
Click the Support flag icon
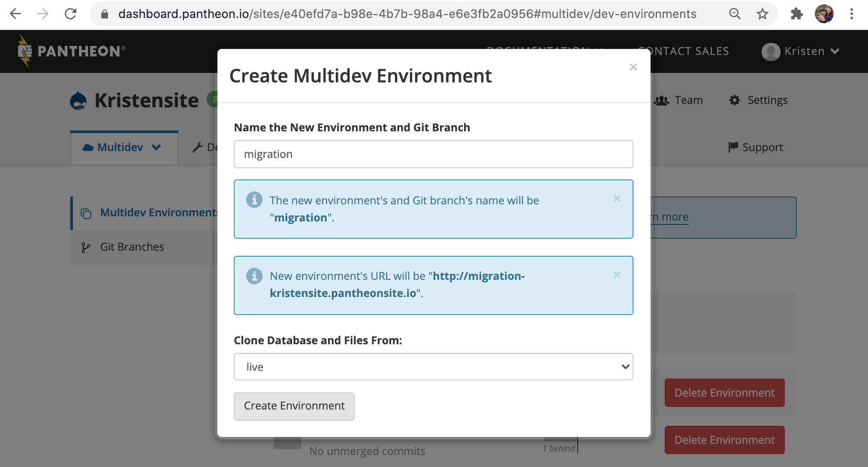[733, 147]
